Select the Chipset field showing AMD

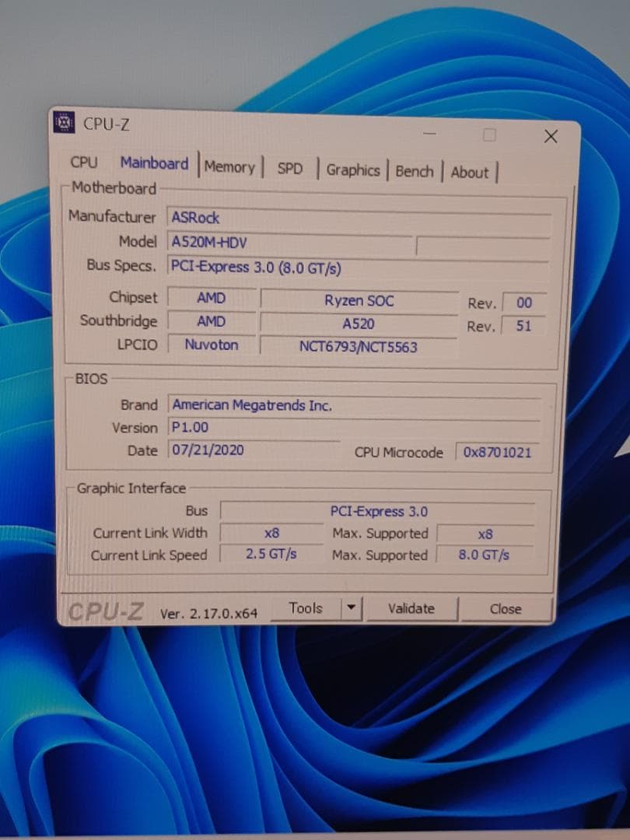[x=211, y=298]
